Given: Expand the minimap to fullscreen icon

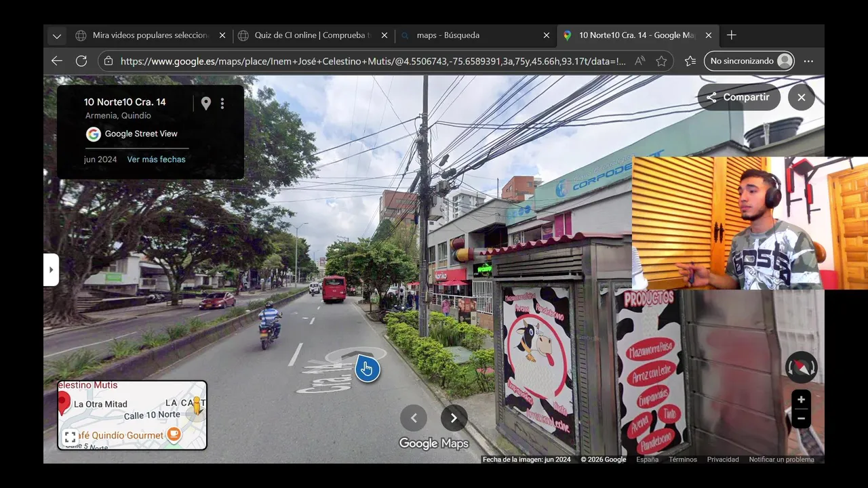Looking at the screenshot, I should pos(70,438).
